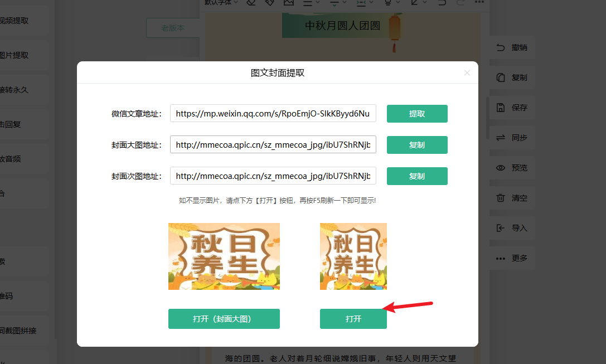
Task: Click the 复制 copy icon in the right sidebar
Action: point(501,77)
